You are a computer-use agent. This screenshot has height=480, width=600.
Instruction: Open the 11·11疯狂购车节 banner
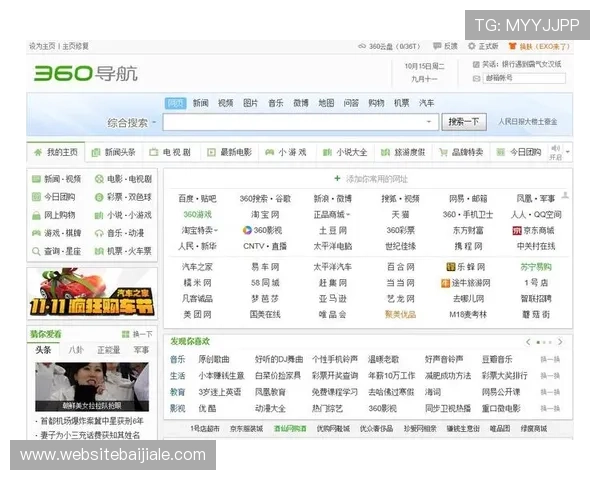(92, 294)
